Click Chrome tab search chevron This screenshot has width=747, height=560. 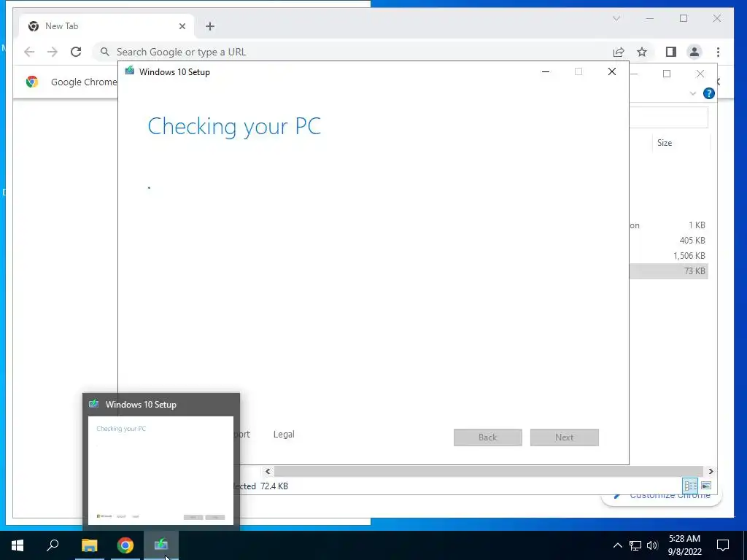[x=616, y=18]
